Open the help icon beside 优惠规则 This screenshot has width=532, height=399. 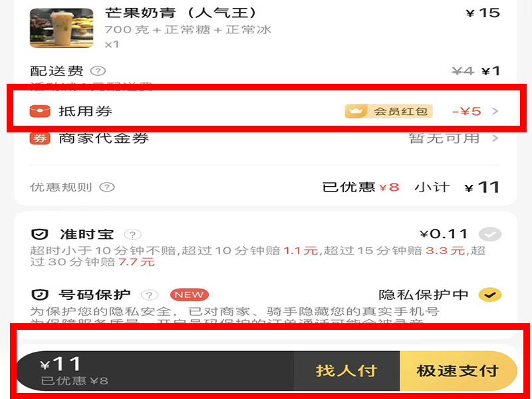pos(107,188)
